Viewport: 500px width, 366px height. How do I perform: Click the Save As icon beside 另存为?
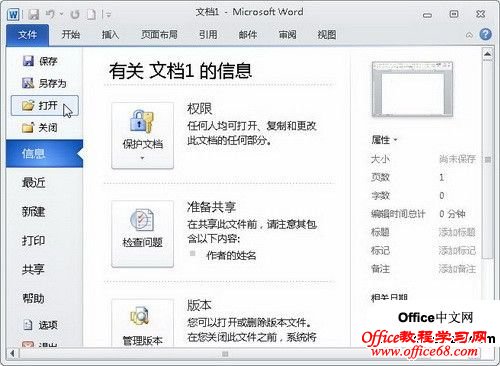pos(28,83)
